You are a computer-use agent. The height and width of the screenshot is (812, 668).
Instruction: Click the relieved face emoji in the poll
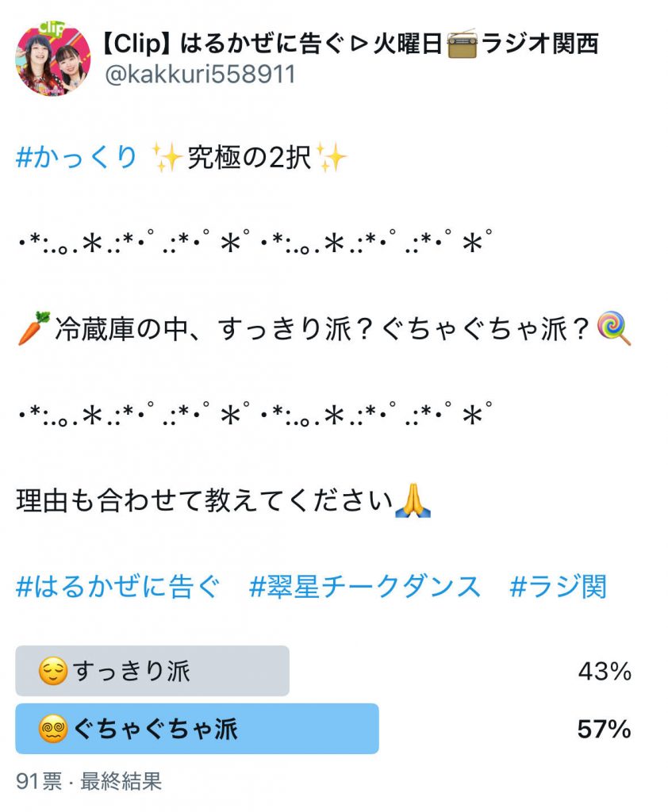52,672
